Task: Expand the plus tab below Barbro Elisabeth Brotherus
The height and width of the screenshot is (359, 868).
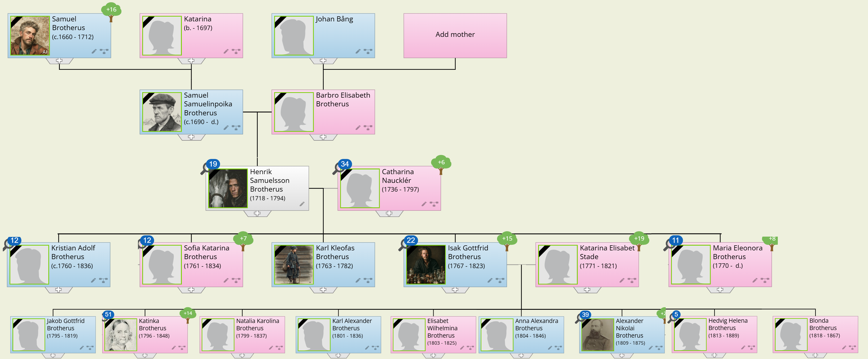Action: click(x=323, y=137)
